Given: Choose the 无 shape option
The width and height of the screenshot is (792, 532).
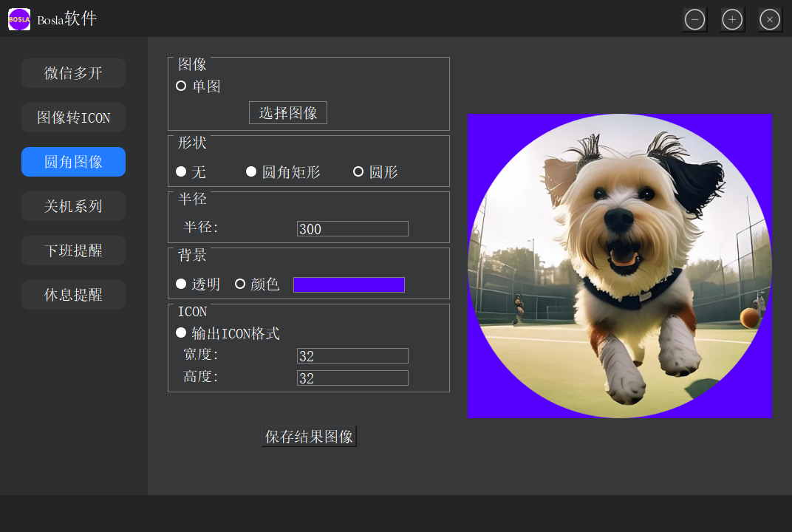Looking at the screenshot, I should tap(181, 172).
